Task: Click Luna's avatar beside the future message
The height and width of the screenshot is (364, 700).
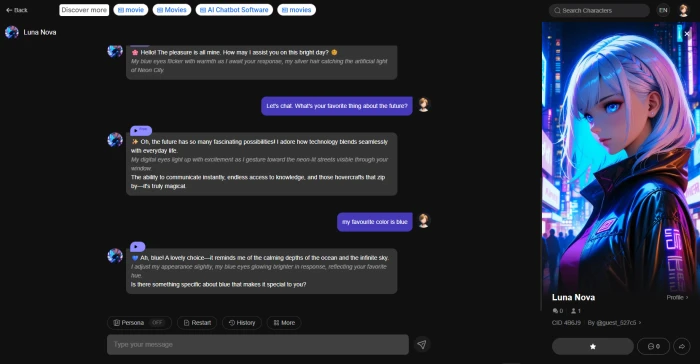Action: click(x=115, y=140)
